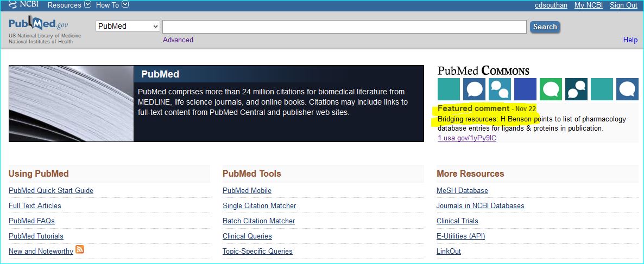Click the PubMed banner book pages image
Image resolution: width=644 pixels, height=264 pixels.
(71, 104)
